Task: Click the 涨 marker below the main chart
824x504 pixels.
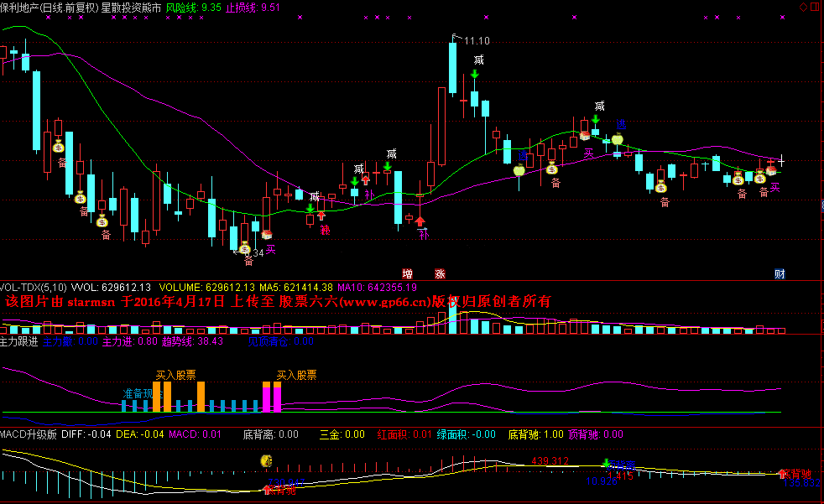Action: (x=440, y=274)
